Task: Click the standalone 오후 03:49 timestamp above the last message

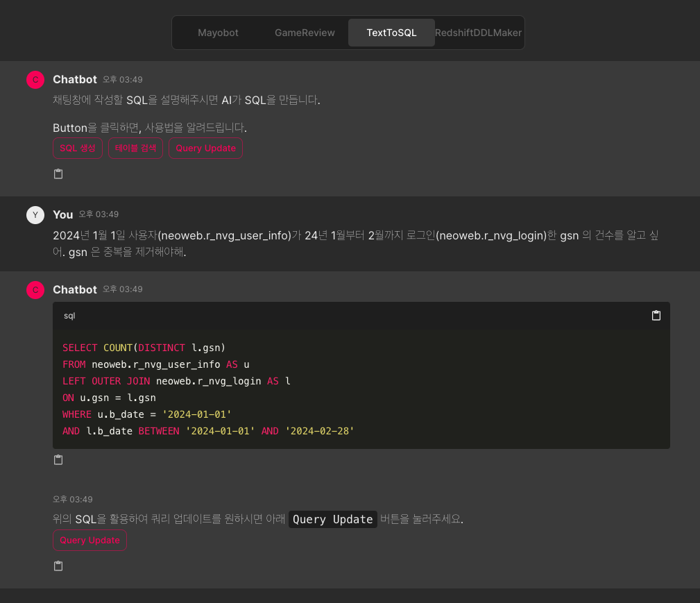Action: pyautogui.click(x=73, y=500)
